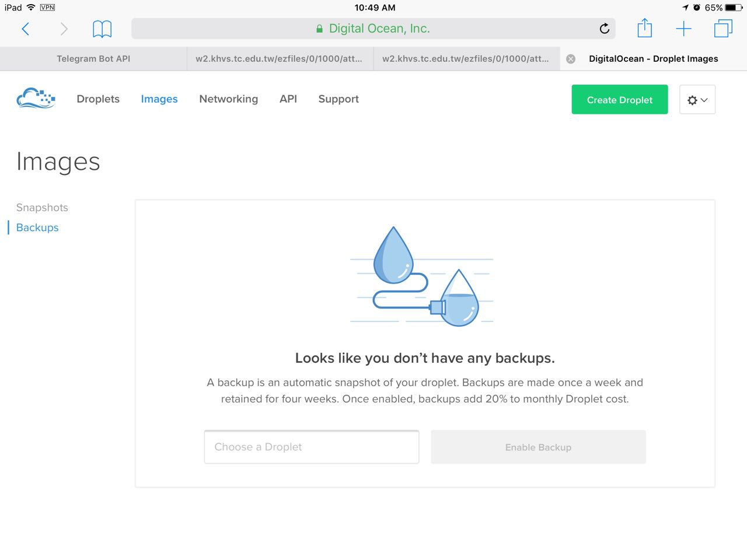The height and width of the screenshot is (560, 747).
Task: Close the DigitalOcean tab with X
Action: 571,59
